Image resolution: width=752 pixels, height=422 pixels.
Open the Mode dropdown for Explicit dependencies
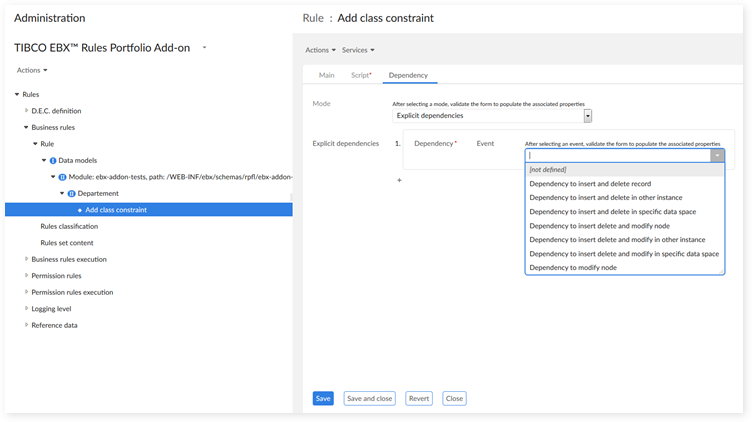pos(588,116)
